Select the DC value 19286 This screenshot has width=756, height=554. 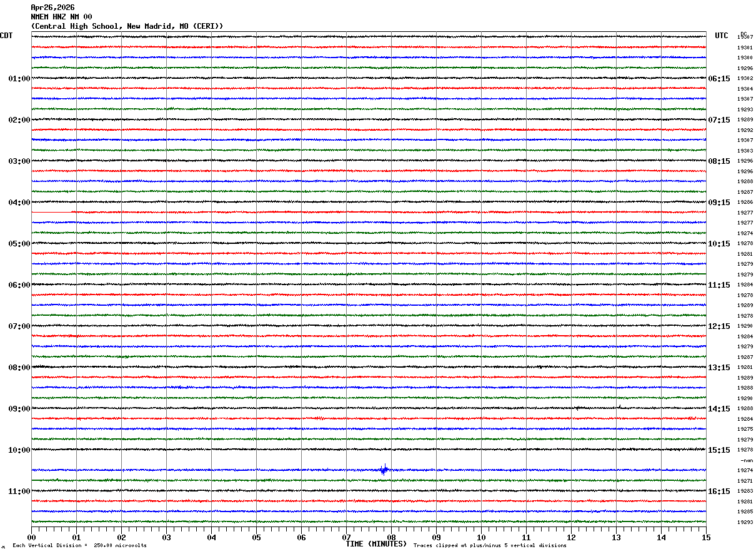point(745,202)
